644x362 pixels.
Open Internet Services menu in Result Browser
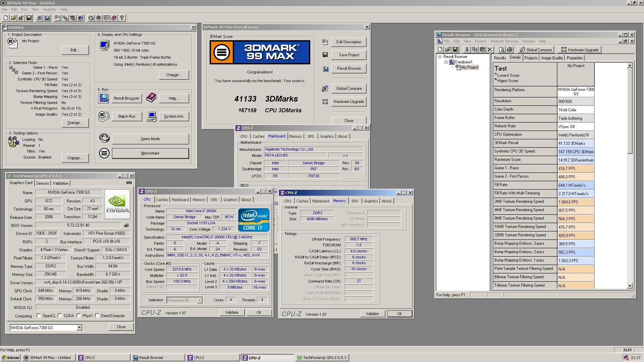504,41
